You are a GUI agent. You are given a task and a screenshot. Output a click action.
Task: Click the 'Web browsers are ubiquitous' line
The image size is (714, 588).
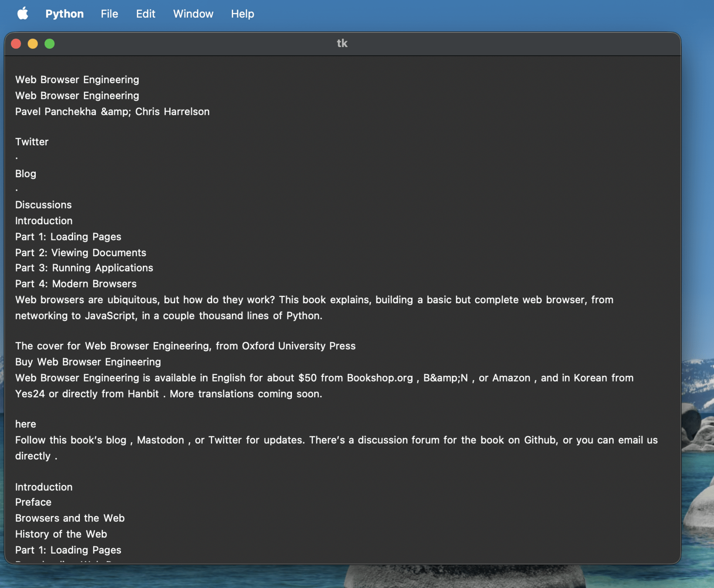pyautogui.click(x=314, y=300)
